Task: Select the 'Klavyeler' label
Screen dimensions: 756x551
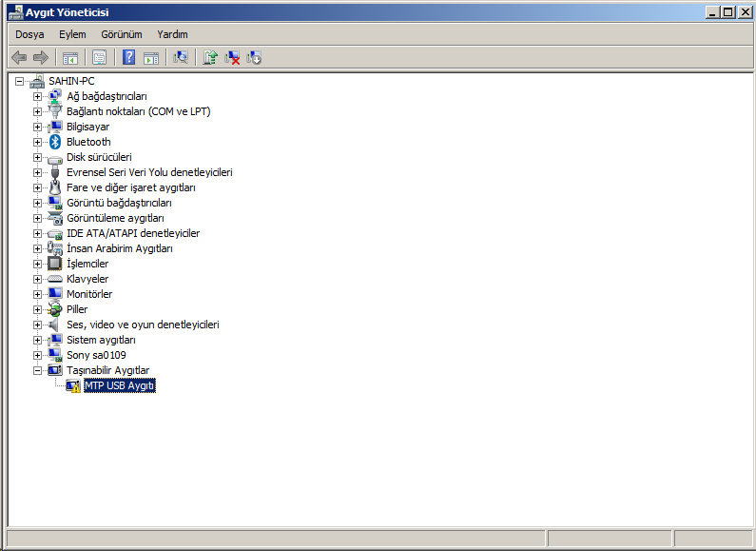Action: (87, 279)
